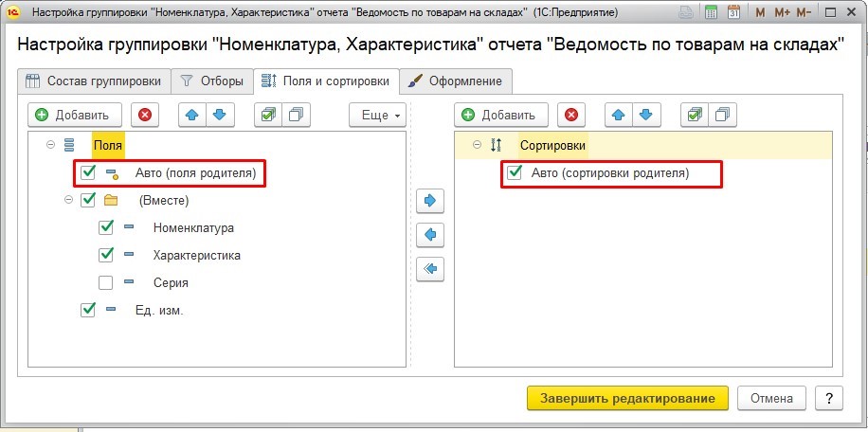Move sorting up in the sortings panel
868x432 pixels.
617,116
